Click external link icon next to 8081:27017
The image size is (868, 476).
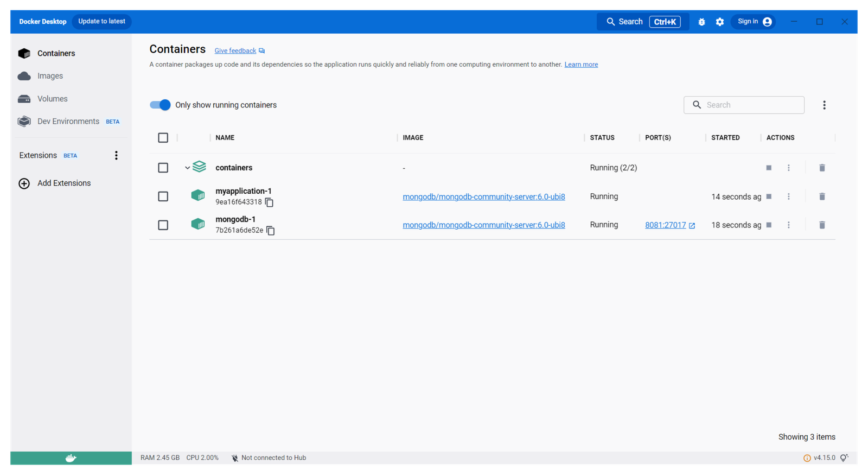click(x=692, y=226)
